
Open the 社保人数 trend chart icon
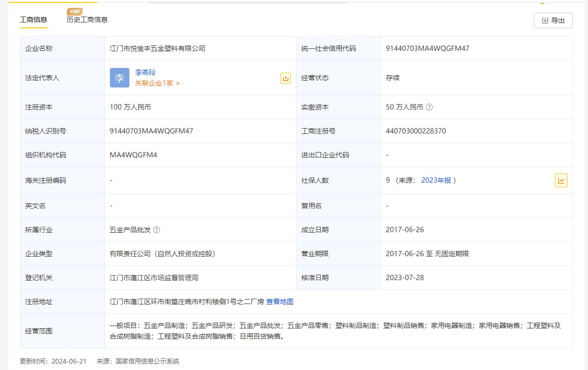561,180
